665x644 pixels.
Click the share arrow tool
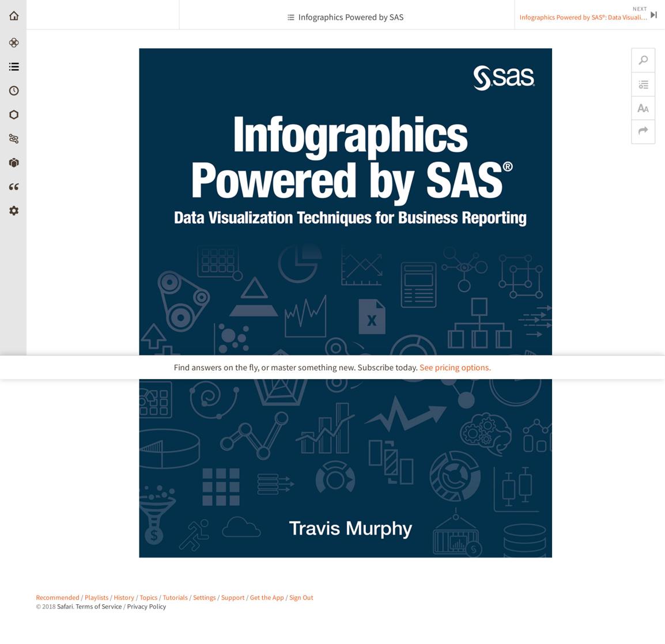click(643, 131)
